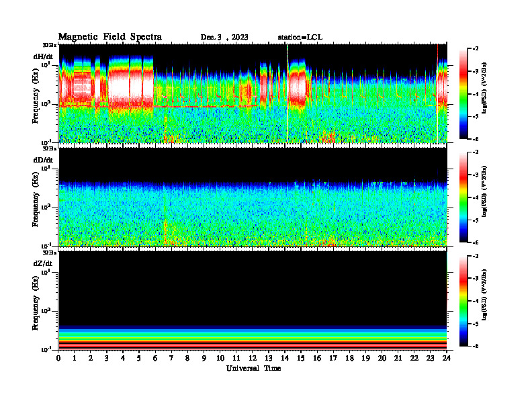Viewport: 532px width, 411px height.
Task: Click hour tick "23" on time axis
Action: 430,358
